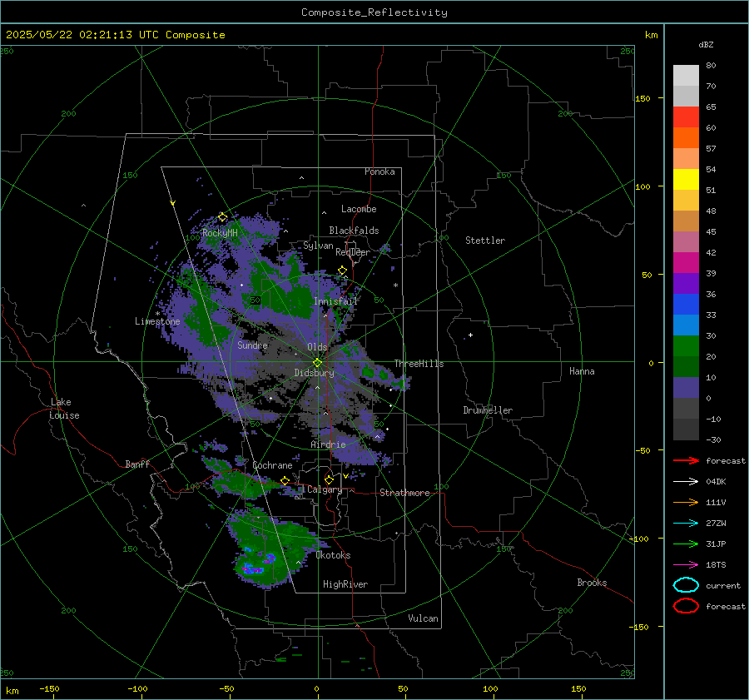
Task: Click the Brooks town label
Action: (592, 583)
